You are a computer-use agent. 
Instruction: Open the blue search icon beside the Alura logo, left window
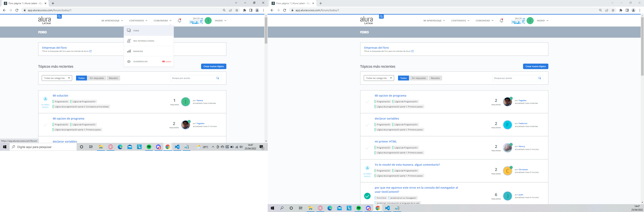tap(59, 16)
